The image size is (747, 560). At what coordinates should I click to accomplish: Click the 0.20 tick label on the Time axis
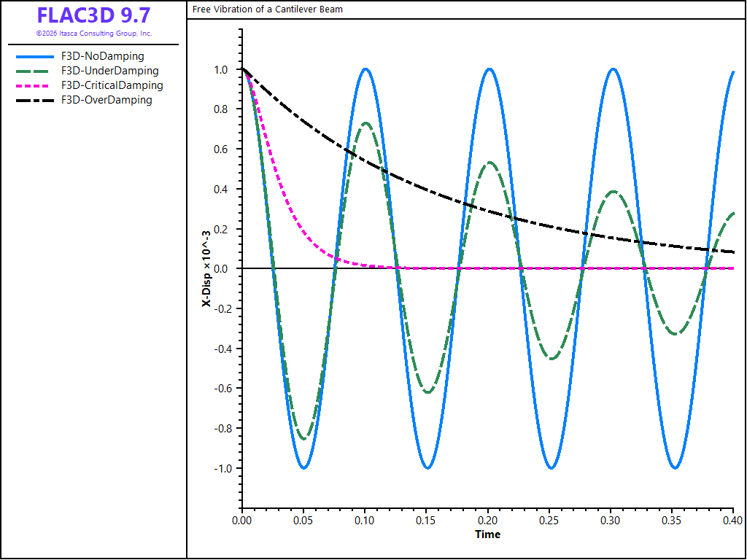[487, 520]
